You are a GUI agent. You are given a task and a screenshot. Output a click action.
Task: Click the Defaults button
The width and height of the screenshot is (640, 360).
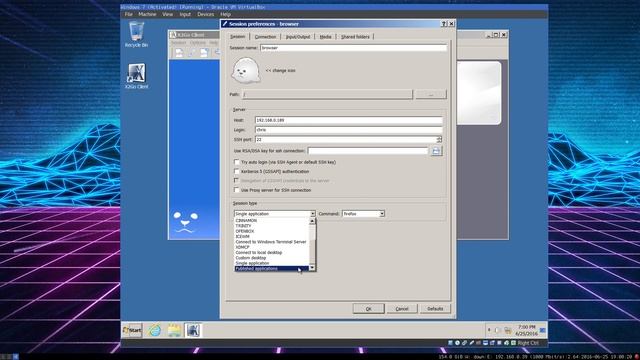coord(435,309)
